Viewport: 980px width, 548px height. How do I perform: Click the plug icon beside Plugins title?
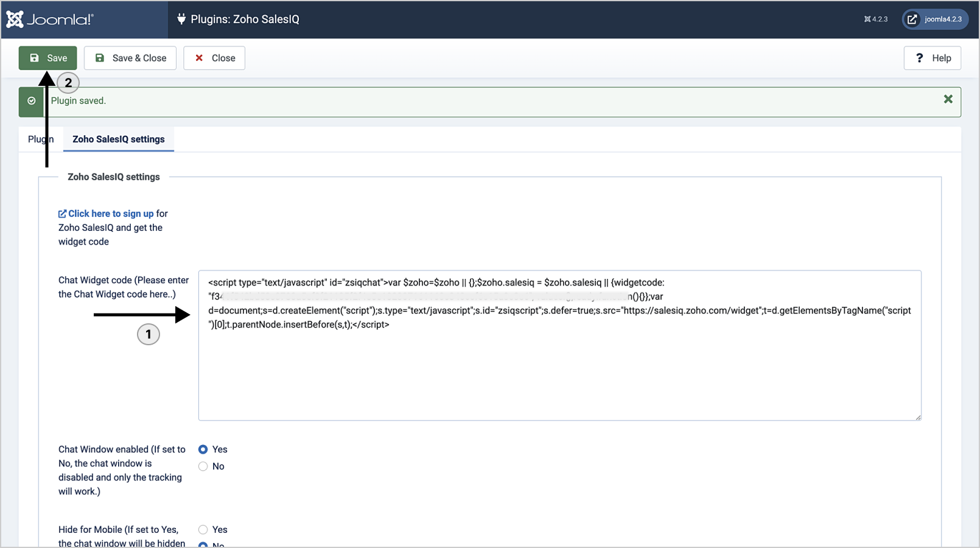point(181,19)
